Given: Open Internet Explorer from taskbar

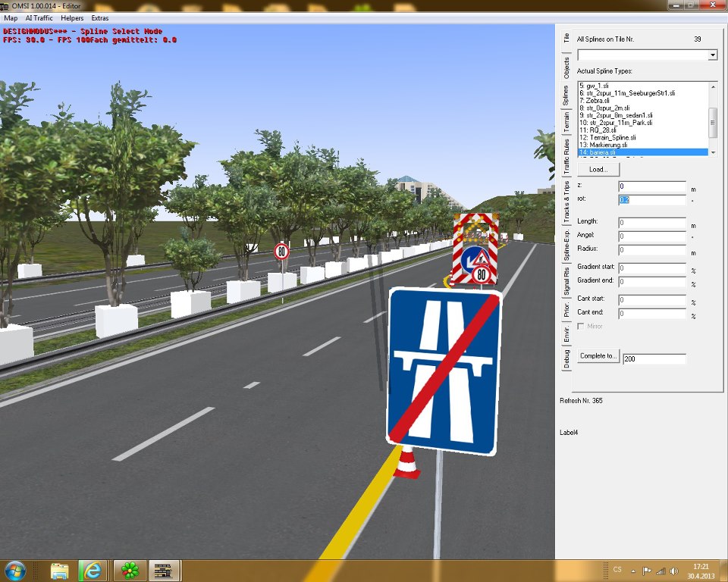Looking at the screenshot, I should (93, 570).
